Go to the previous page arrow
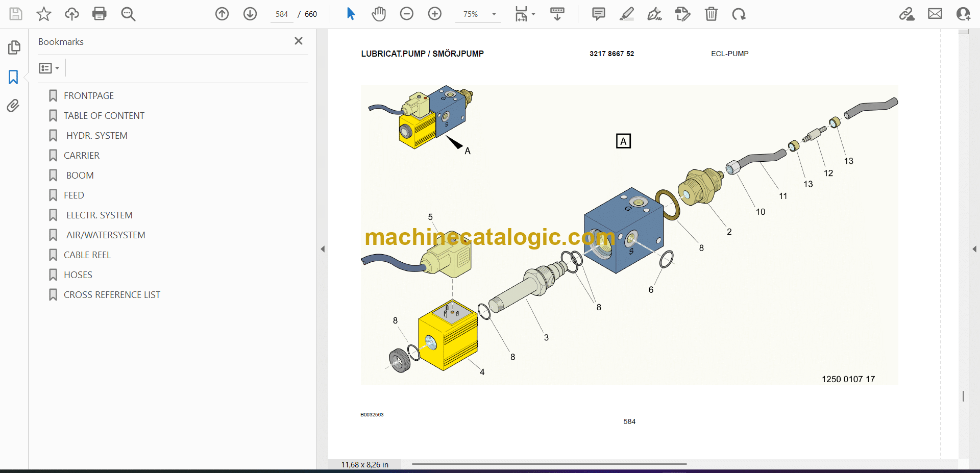This screenshot has width=980, height=473. [222, 14]
